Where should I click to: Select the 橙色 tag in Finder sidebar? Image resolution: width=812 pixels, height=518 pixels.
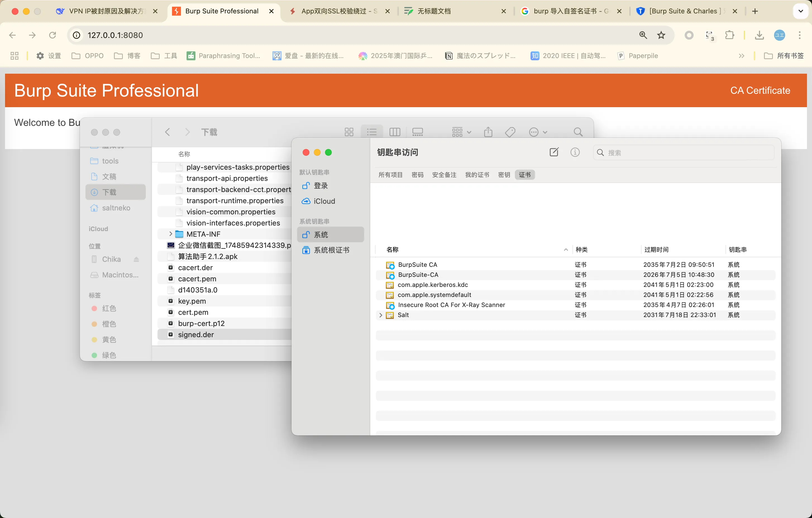tap(116, 324)
